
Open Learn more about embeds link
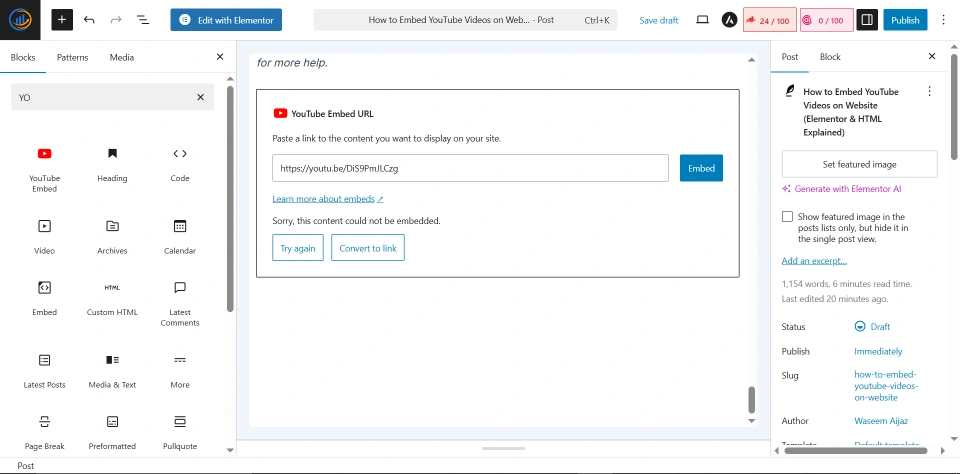pyautogui.click(x=328, y=199)
